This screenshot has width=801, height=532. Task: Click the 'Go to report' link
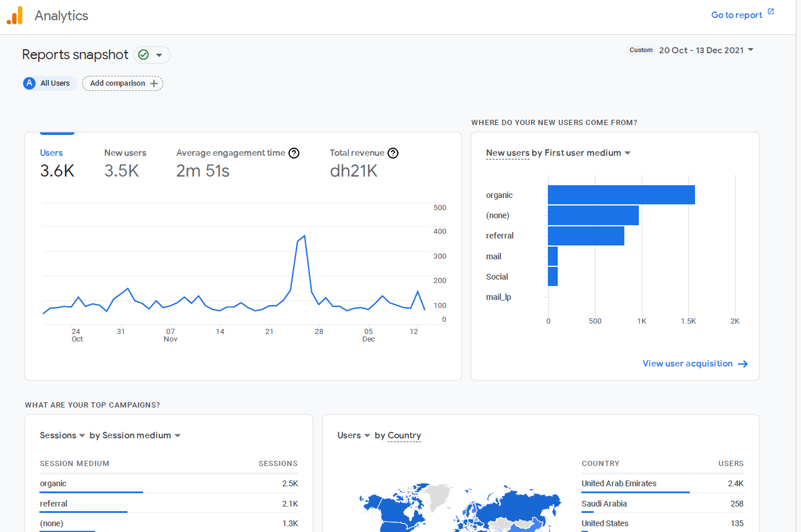(736, 14)
